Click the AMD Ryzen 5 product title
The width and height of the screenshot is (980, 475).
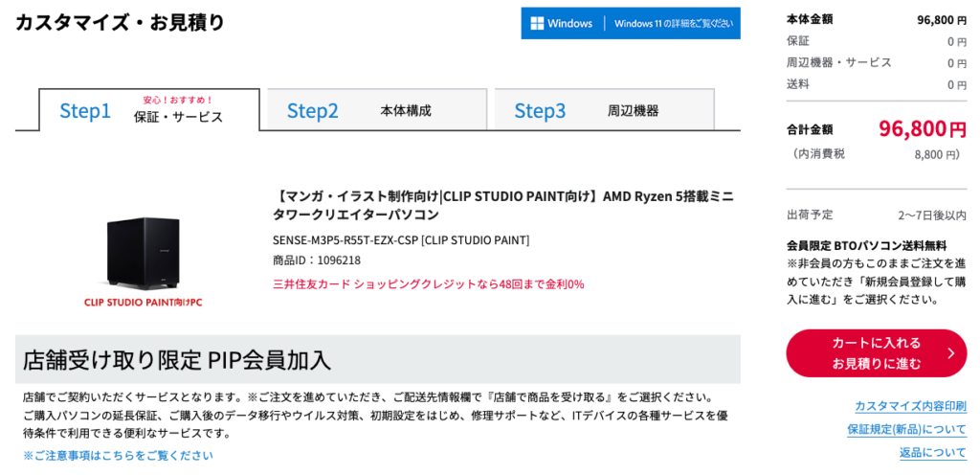pyautogui.click(x=503, y=205)
